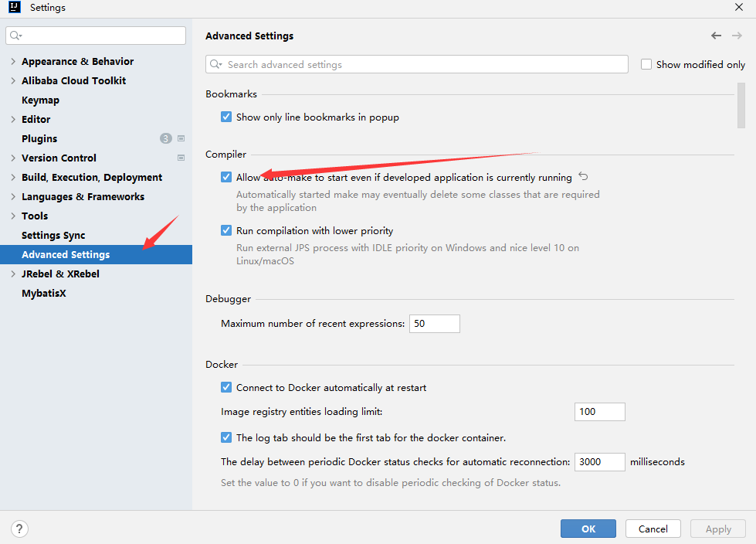Click the Plugins project-settings icon
The width and height of the screenshot is (756, 544).
[x=181, y=138]
